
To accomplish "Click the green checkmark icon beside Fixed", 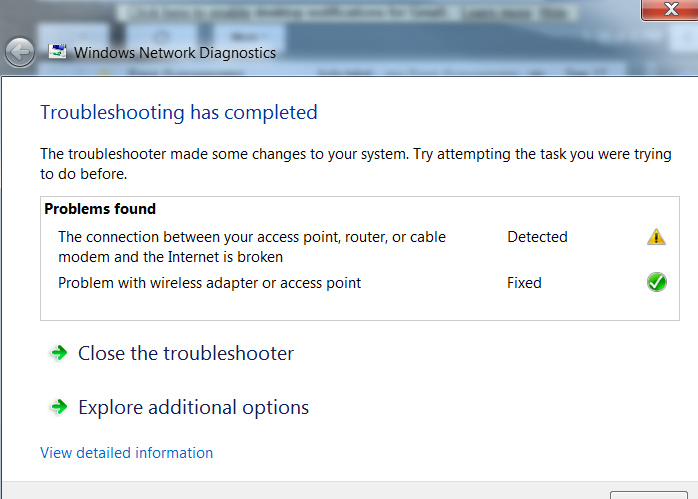I will pos(657,282).
